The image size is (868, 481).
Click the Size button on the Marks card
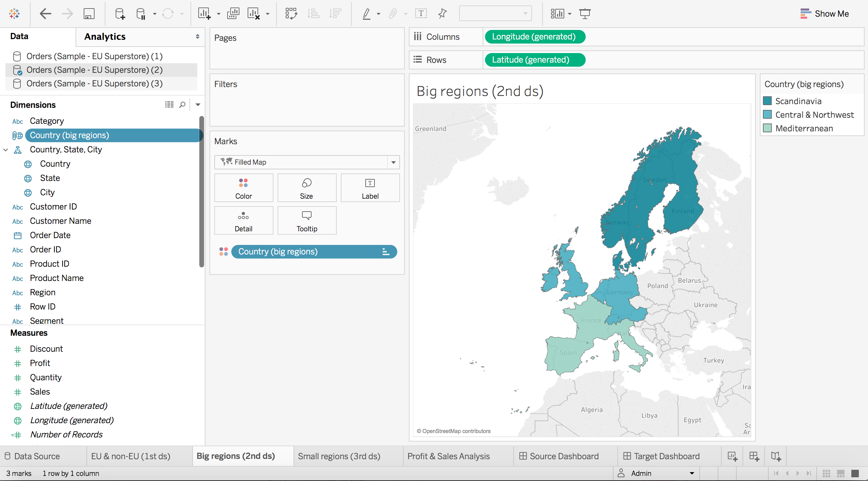(x=306, y=188)
